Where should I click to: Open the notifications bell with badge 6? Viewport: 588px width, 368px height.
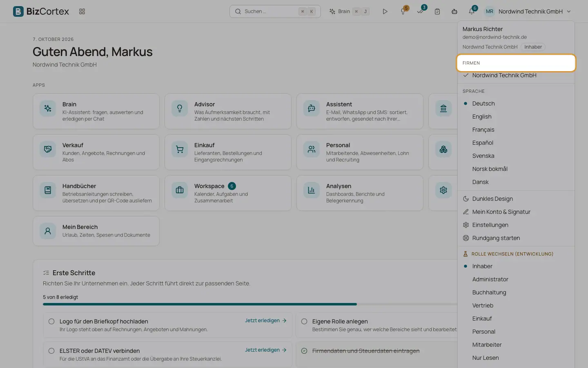472,11
